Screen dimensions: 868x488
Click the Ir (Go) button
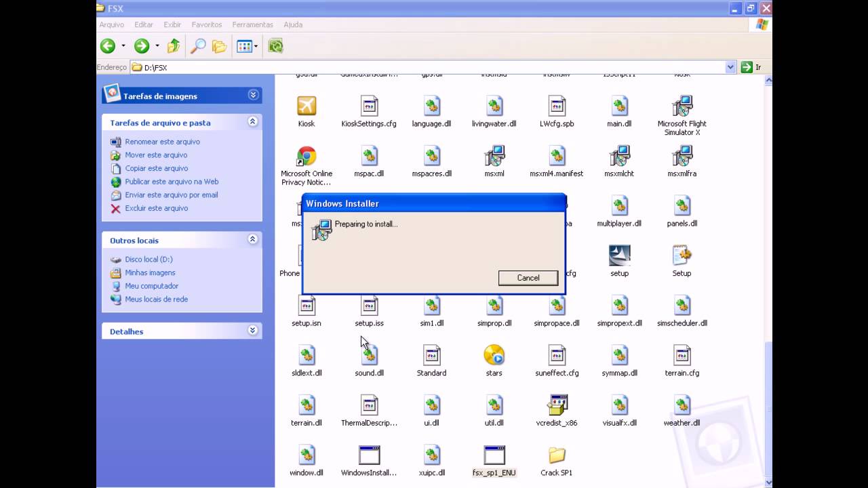click(751, 67)
